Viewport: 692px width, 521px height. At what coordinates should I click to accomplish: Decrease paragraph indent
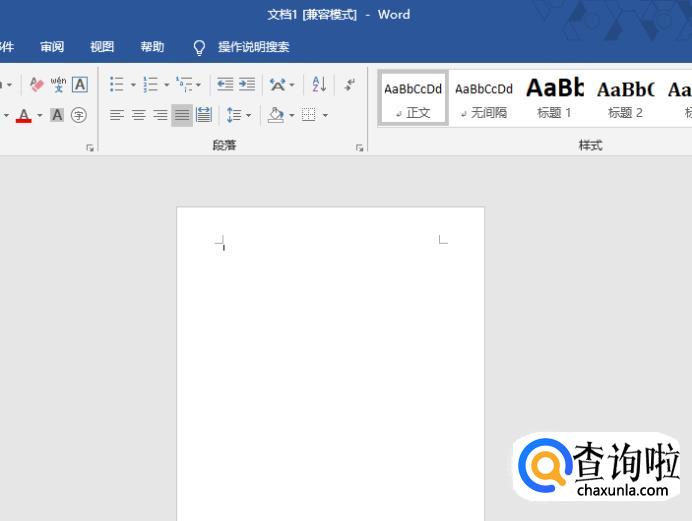click(x=225, y=85)
